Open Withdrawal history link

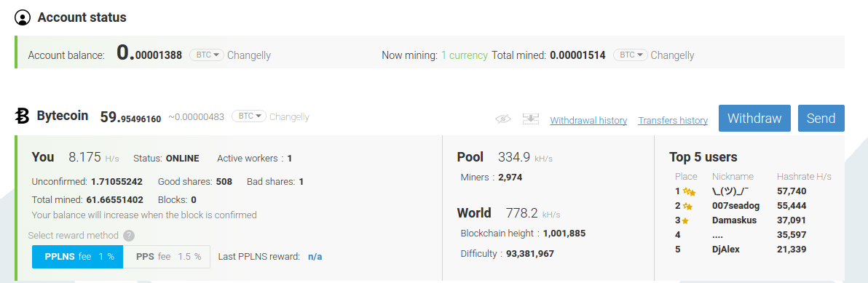tap(588, 120)
